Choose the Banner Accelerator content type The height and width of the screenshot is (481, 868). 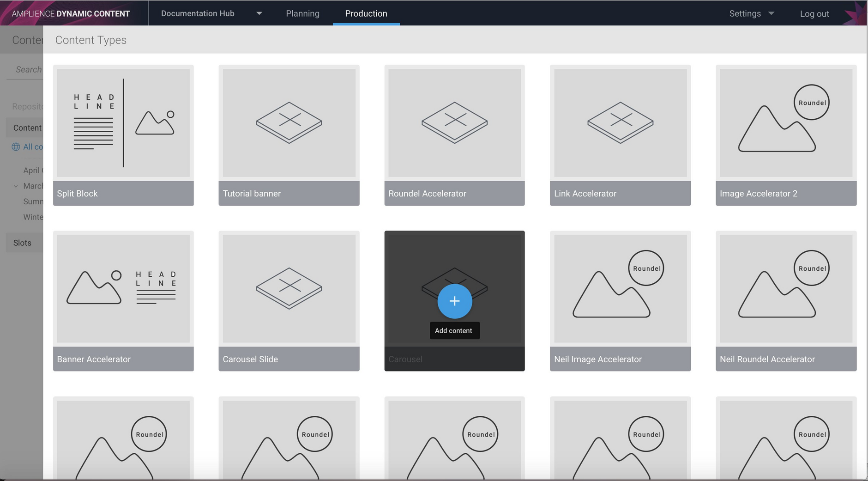click(x=123, y=301)
